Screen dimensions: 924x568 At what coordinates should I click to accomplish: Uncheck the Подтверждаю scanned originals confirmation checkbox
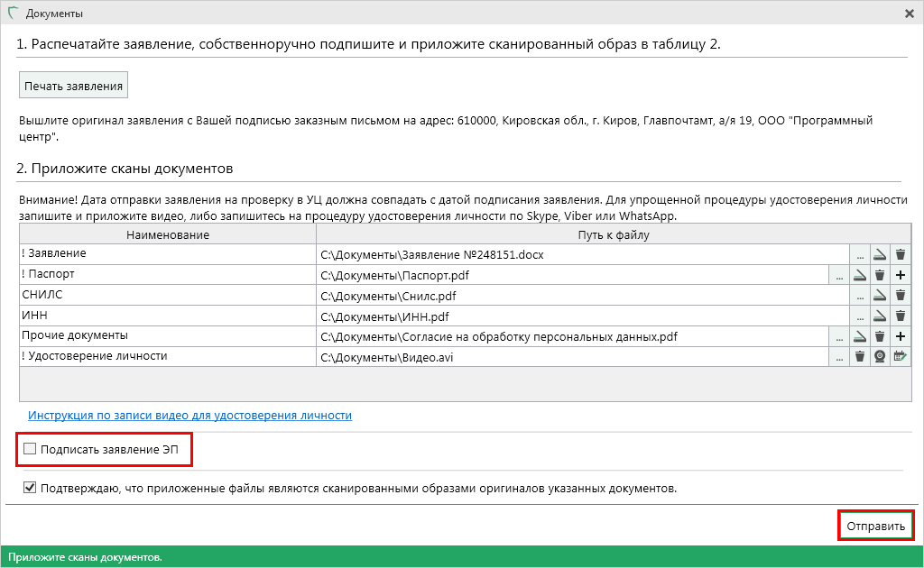tap(30, 488)
